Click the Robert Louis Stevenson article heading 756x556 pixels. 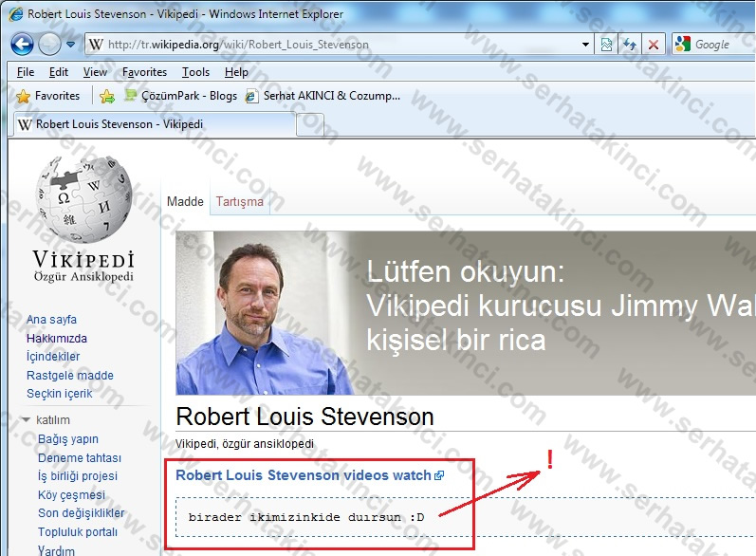click(304, 417)
